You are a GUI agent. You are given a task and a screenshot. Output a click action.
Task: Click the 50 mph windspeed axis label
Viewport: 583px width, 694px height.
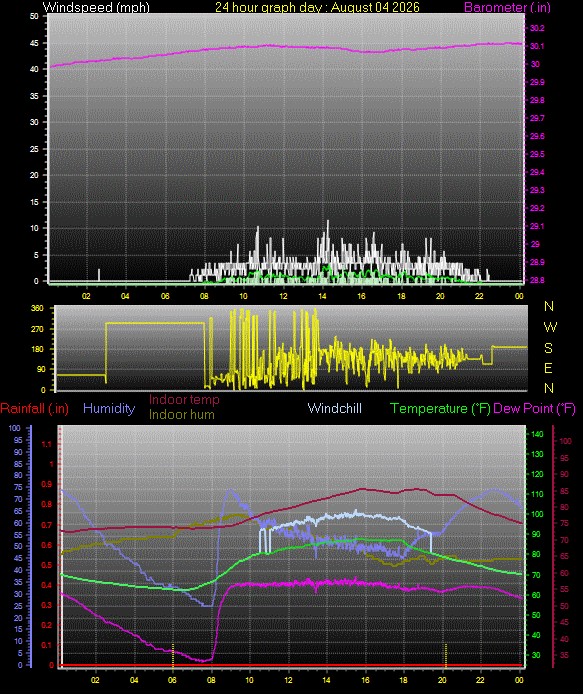pyautogui.click(x=34, y=16)
